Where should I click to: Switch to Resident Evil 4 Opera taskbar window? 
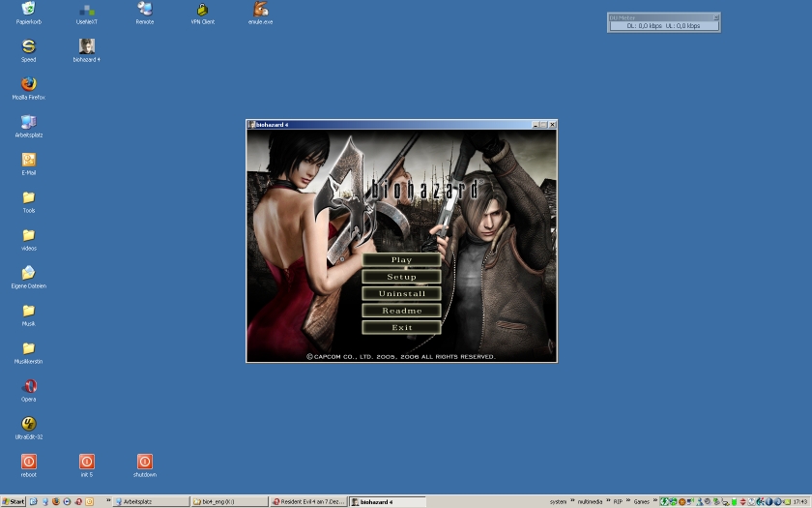tap(308, 502)
